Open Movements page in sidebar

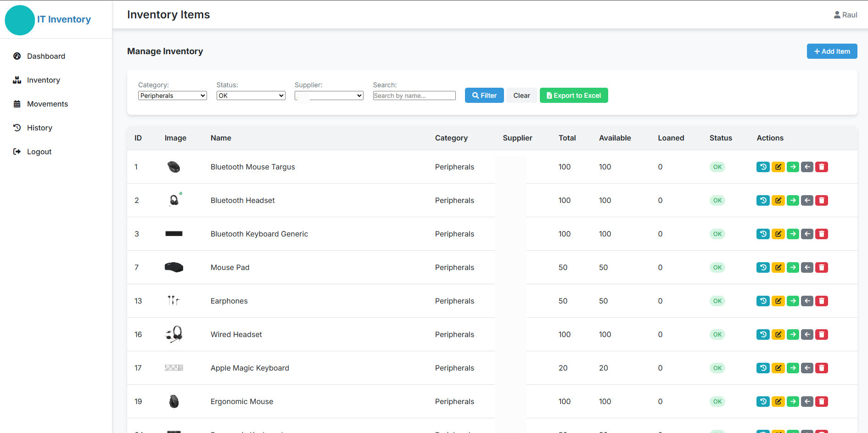click(x=47, y=104)
